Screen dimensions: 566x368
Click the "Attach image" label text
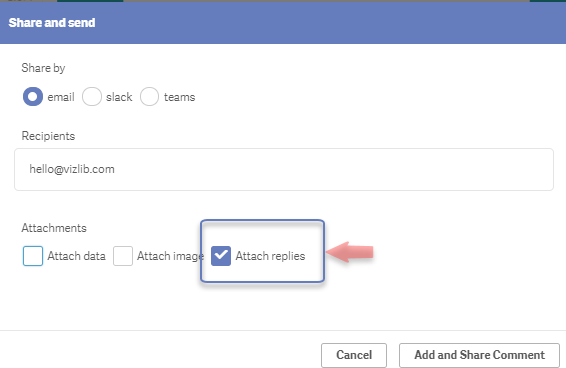pos(170,256)
